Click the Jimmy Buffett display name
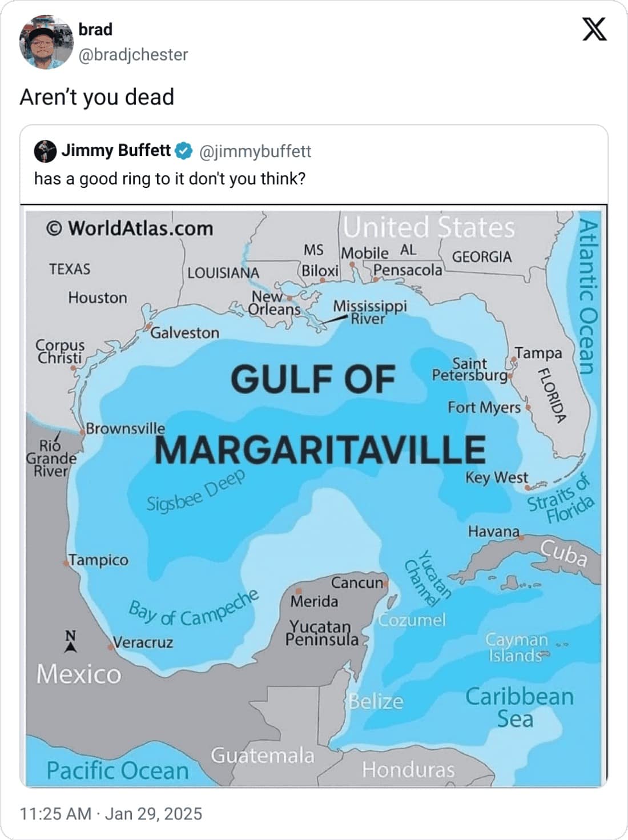Viewport: 628px width, 840px height. point(116,151)
